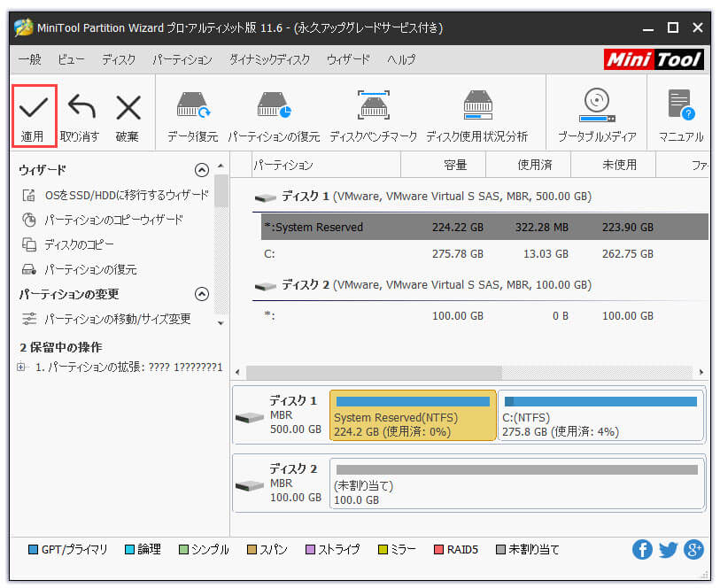Click ディスク 2 MBR 100.00 GB label

[295, 483]
